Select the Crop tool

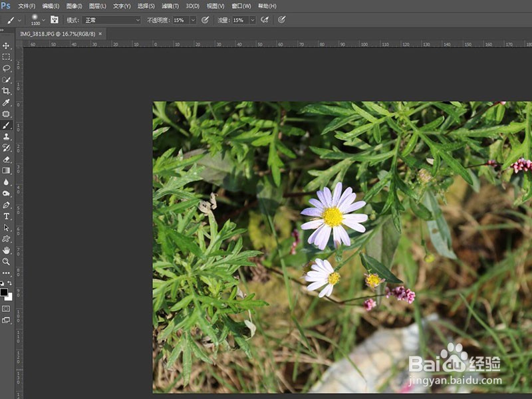click(6, 91)
